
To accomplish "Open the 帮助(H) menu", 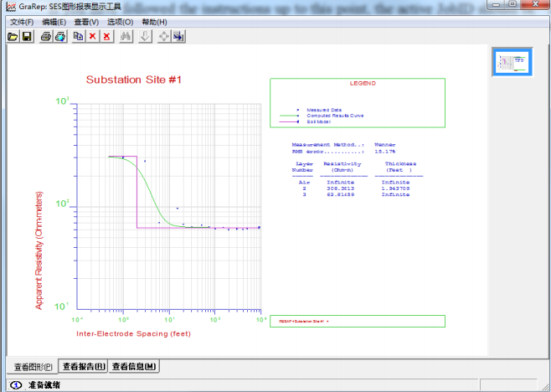I will pos(154,22).
